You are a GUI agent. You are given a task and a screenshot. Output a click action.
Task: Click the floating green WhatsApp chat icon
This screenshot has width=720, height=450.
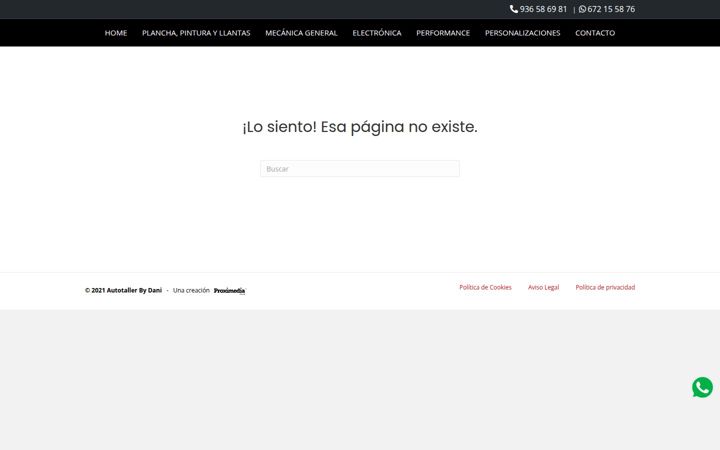[703, 388]
